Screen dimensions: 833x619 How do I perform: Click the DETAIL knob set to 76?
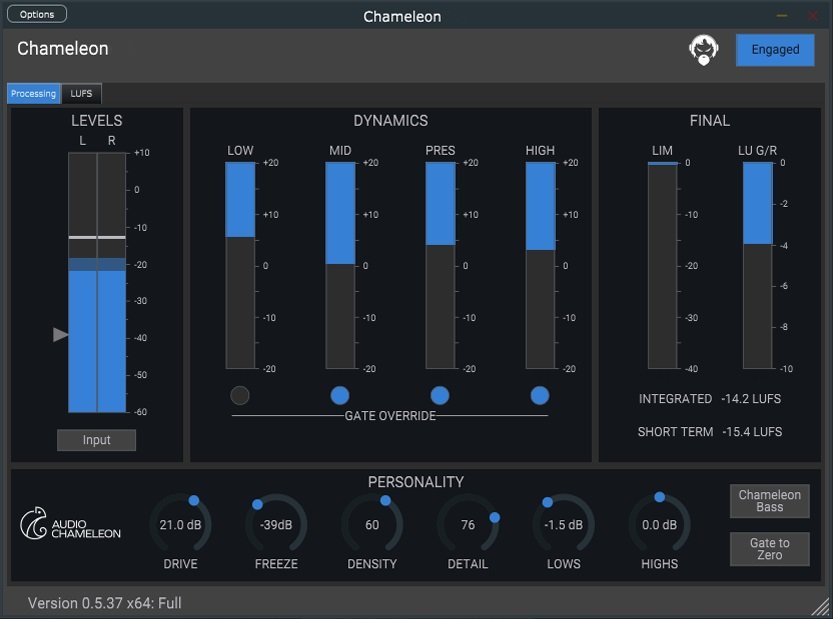click(468, 524)
